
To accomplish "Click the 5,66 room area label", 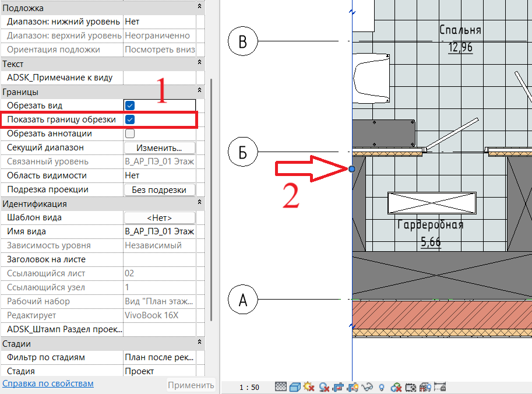I will tap(431, 242).
